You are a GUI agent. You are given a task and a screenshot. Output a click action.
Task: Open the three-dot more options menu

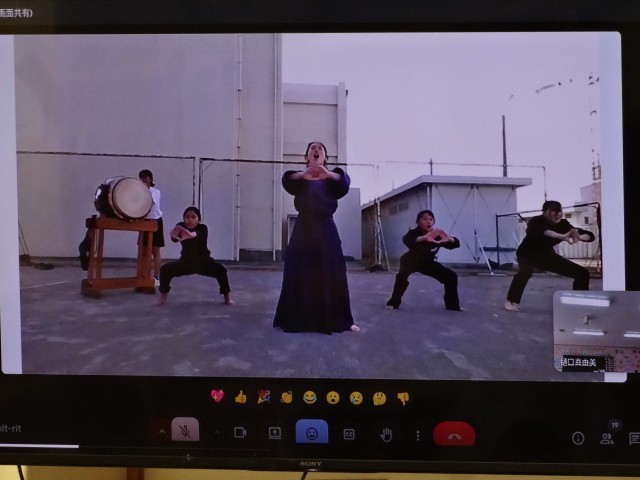417,435
